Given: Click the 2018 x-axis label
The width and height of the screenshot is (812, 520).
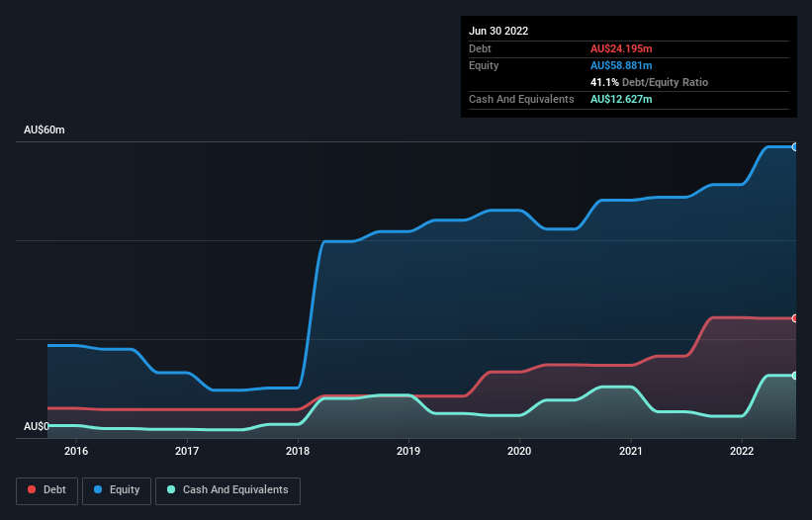Looking at the screenshot, I should (298, 451).
